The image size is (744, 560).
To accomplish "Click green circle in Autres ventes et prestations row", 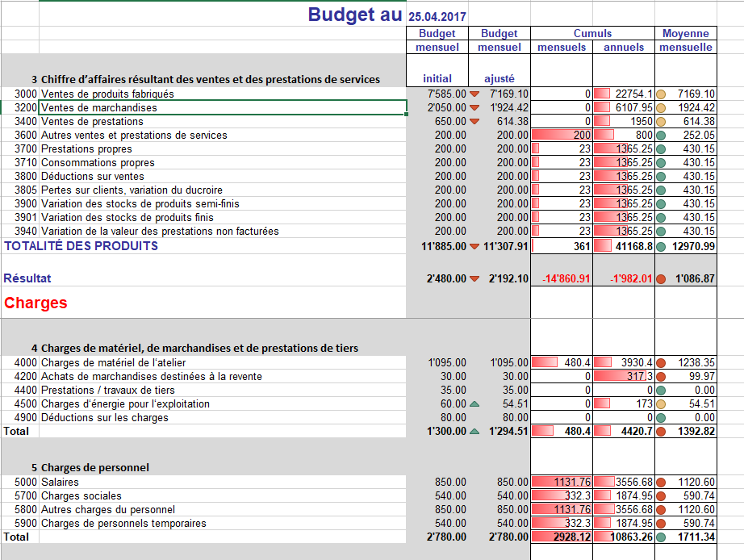I will [x=661, y=136].
